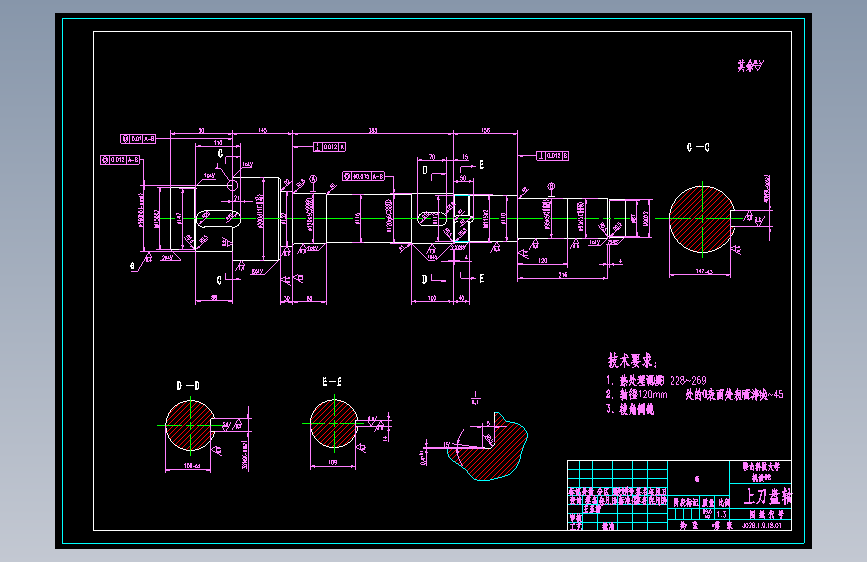Select the 其余 surface roughness note at top right

tap(750, 66)
